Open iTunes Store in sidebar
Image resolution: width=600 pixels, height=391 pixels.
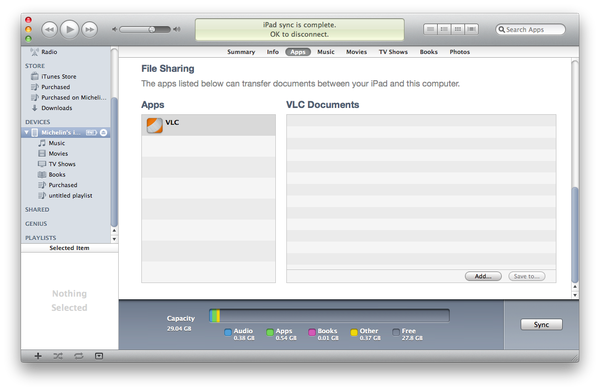(x=59, y=77)
